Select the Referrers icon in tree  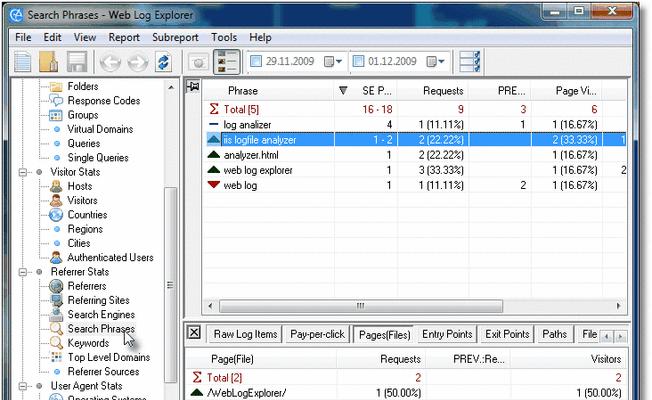(56, 286)
